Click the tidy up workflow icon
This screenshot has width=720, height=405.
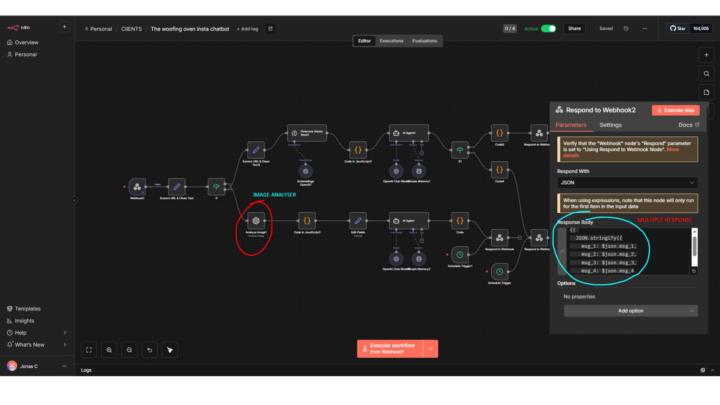tap(169, 350)
